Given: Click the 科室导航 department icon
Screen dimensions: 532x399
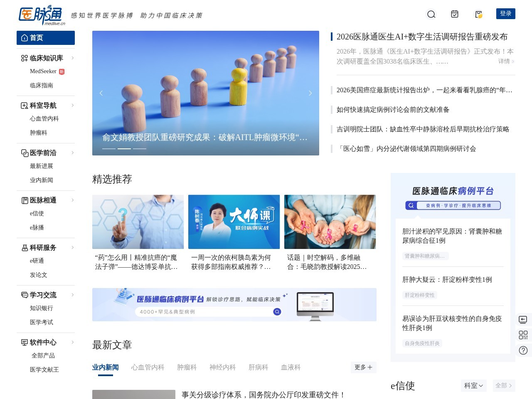Looking at the screenshot, I should click(x=24, y=106).
